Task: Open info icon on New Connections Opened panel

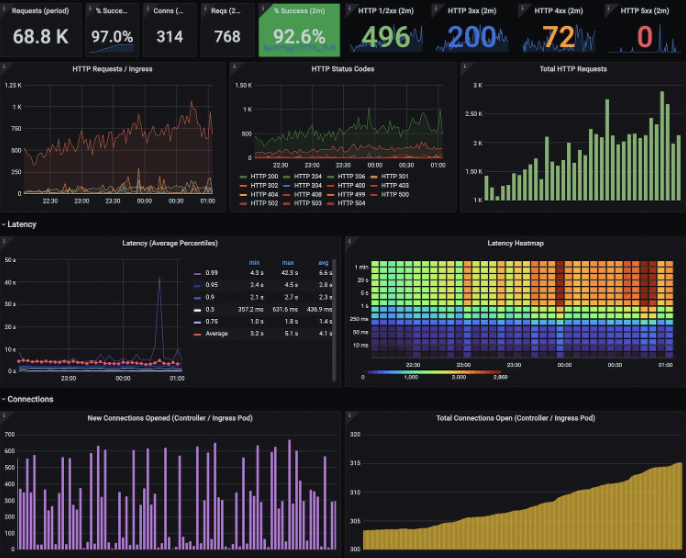Action: [x=4, y=414]
